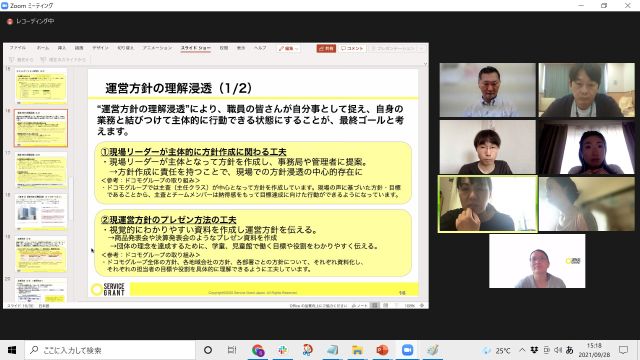This screenshot has height=360, width=640.
Task: Open the 編集 editing mode dropdown
Action: click(289, 48)
